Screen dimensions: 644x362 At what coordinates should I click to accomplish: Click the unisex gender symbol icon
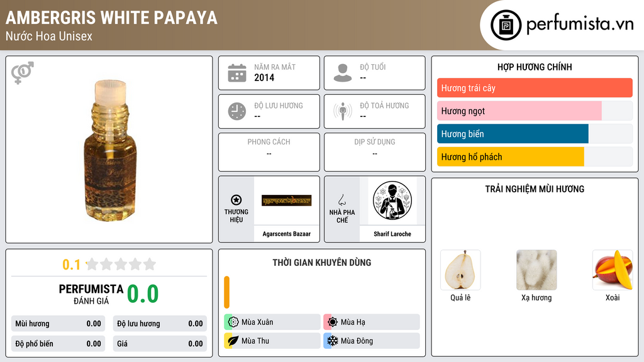[x=23, y=73]
